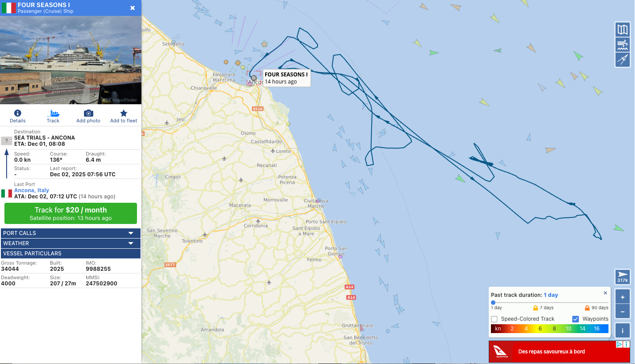The image size is (635, 364).
Task: Select the distance measuring tool icon
Action: pos(623,59)
